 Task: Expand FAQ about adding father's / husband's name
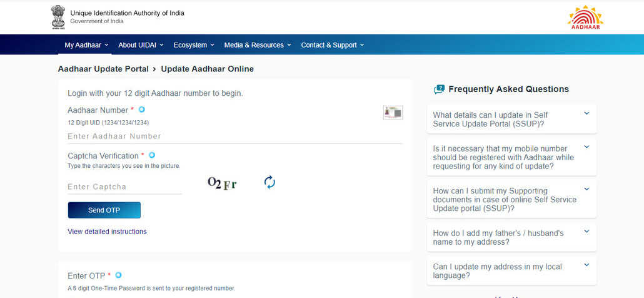511,237
